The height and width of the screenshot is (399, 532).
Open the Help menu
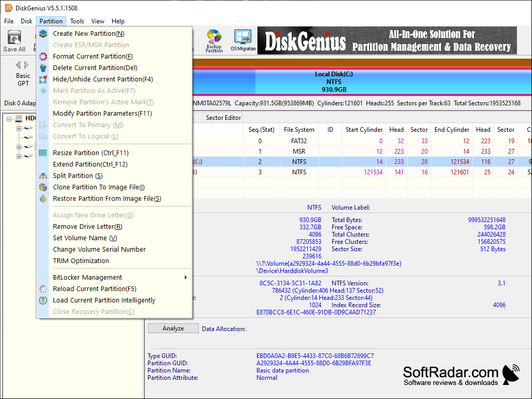tap(118, 21)
